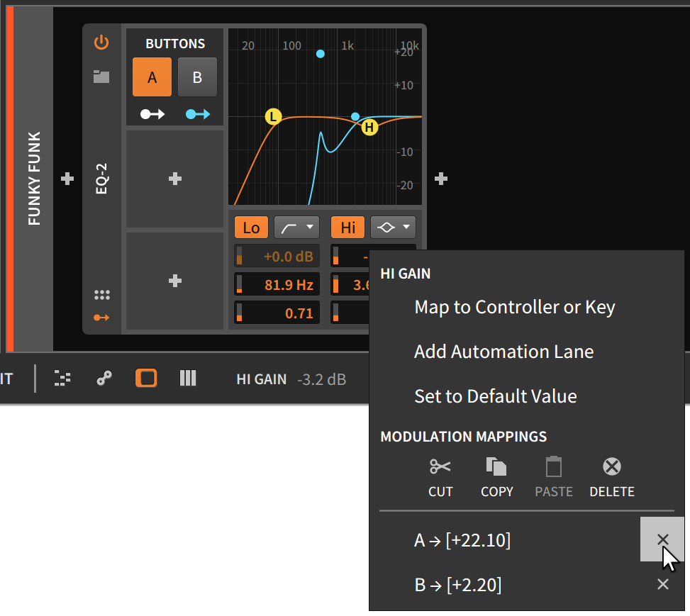Click the mixer panel icon in bottom bar
The width and height of the screenshot is (690, 616).
pyautogui.click(x=188, y=378)
